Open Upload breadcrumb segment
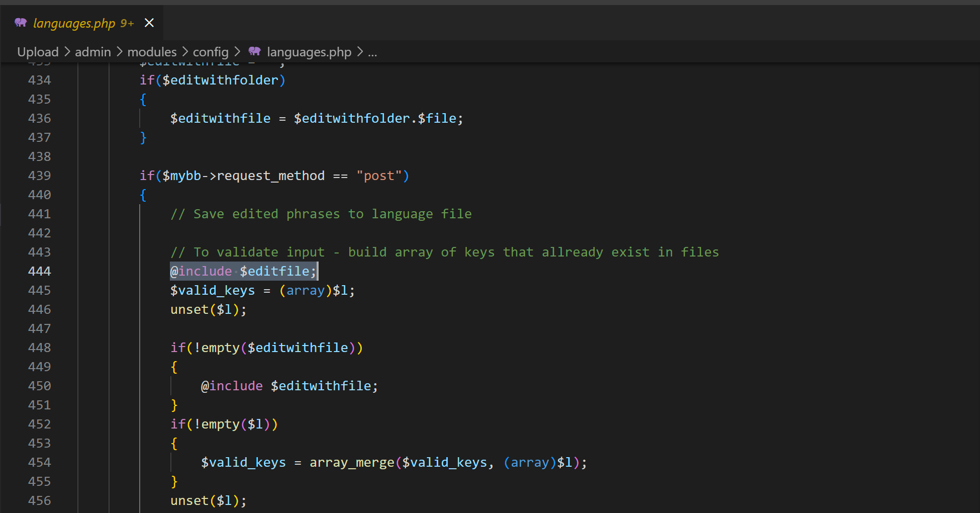The width and height of the screenshot is (980, 513). (x=38, y=52)
